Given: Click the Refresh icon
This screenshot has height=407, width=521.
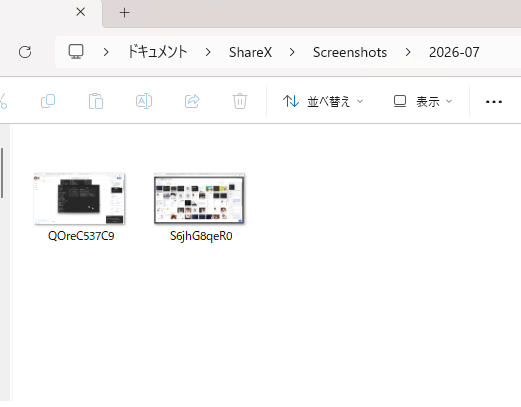Looking at the screenshot, I should (x=25, y=52).
